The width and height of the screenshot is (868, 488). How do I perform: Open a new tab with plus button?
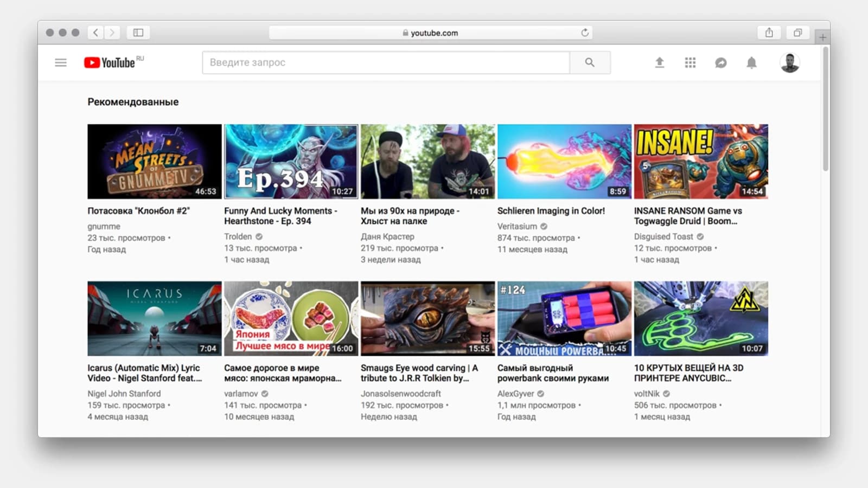point(822,37)
